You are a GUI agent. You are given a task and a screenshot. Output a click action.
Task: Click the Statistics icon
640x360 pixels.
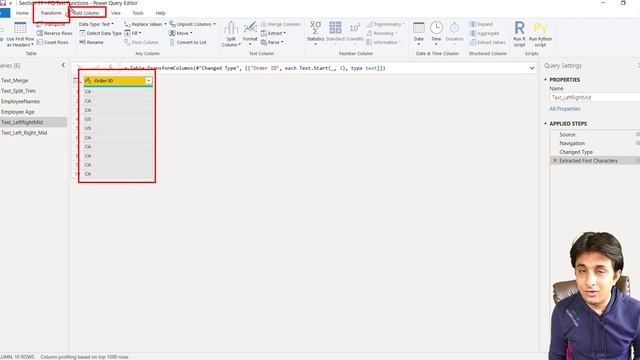coord(315,28)
